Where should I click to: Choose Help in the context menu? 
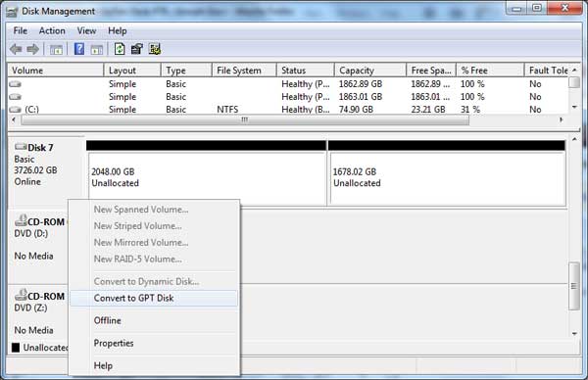pos(154,365)
